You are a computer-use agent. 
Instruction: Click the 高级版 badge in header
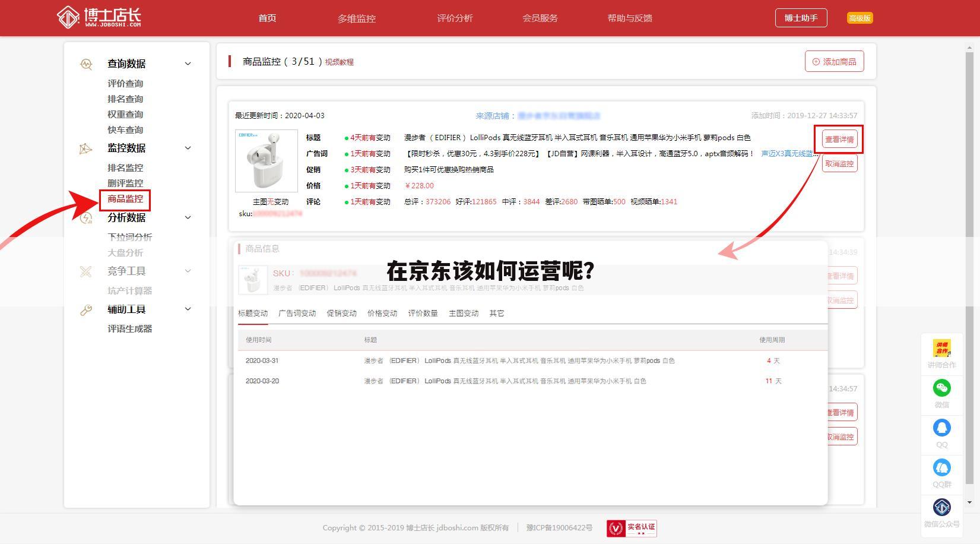pyautogui.click(x=860, y=18)
